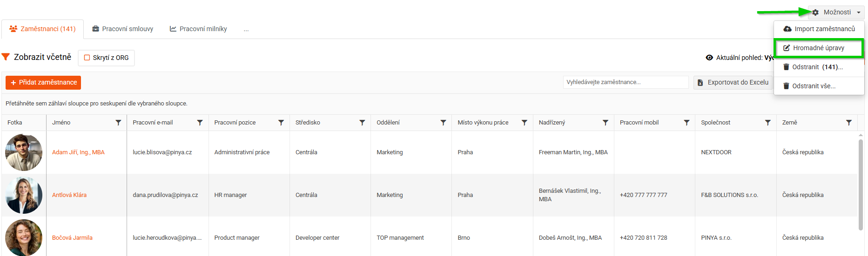868x256 pixels.
Task: Open the Možnosti dropdown menu
Action: (x=837, y=12)
